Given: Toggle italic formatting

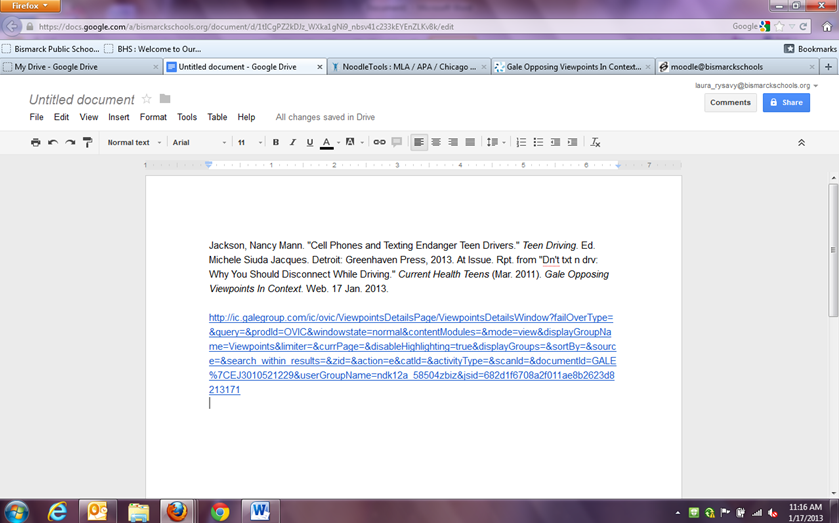Looking at the screenshot, I should coord(293,142).
